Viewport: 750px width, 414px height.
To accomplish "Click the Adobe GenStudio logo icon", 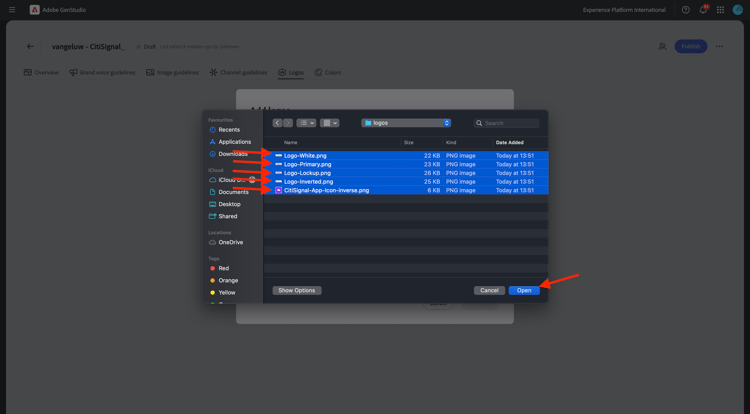I will click(34, 10).
